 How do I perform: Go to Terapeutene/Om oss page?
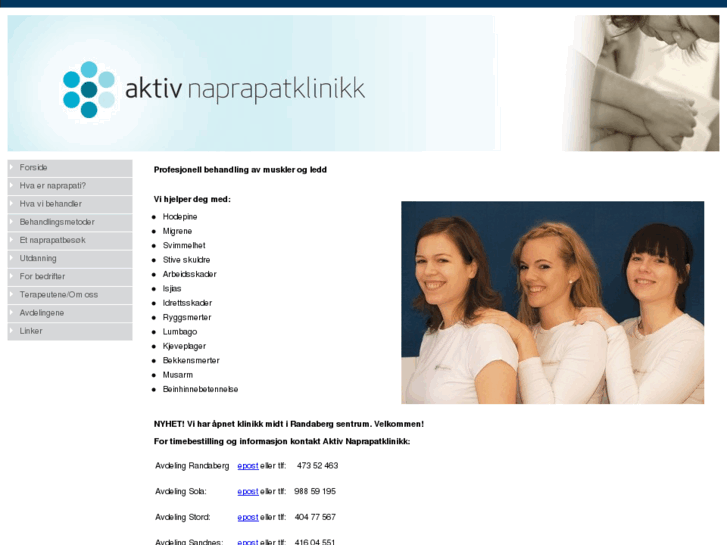[70, 295]
